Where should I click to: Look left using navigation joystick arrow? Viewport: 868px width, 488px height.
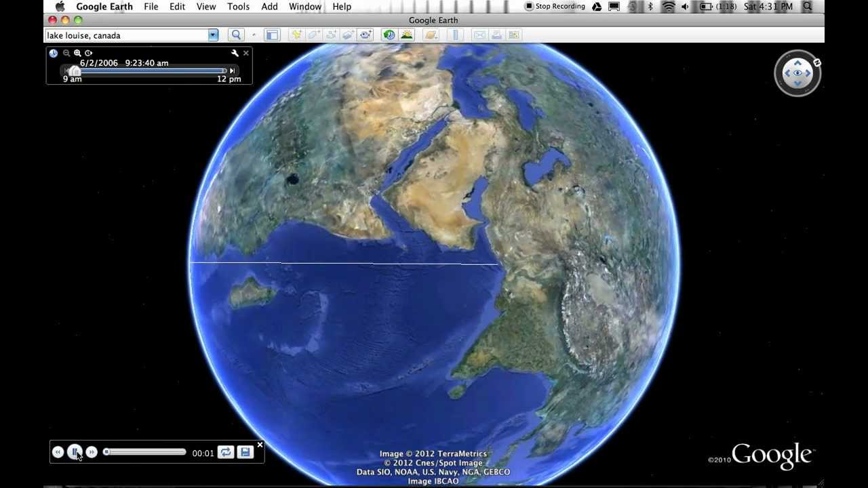tap(787, 73)
